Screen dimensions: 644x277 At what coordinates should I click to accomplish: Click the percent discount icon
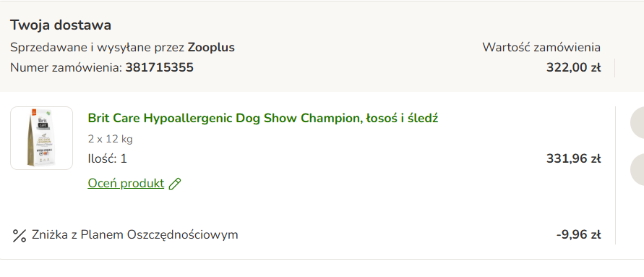(x=20, y=236)
